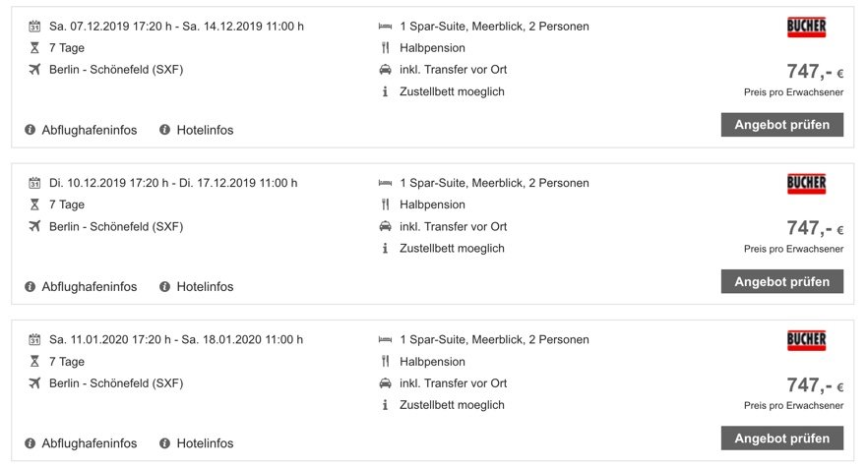
Task: Open Abflughafeninfos in the second offer
Action: (81, 286)
